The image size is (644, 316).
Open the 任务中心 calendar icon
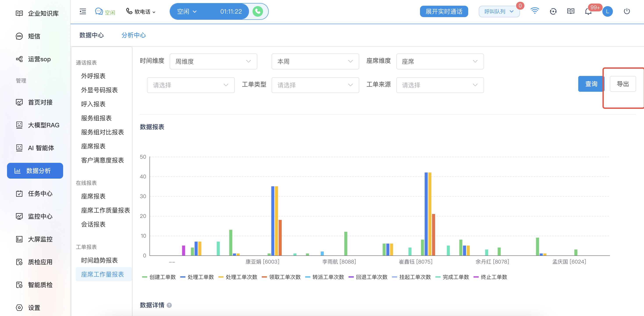coord(19,194)
